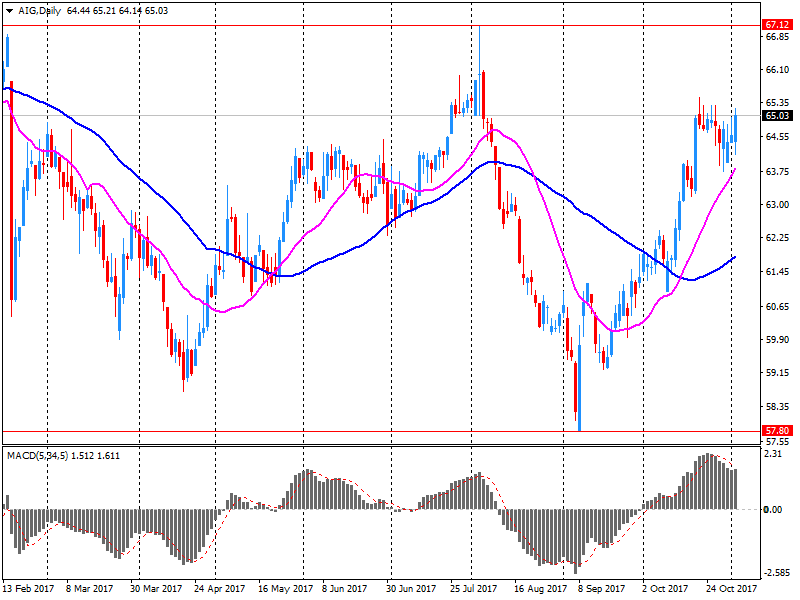
Task: Select the current price label 65.03
Action: coord(777,116)
